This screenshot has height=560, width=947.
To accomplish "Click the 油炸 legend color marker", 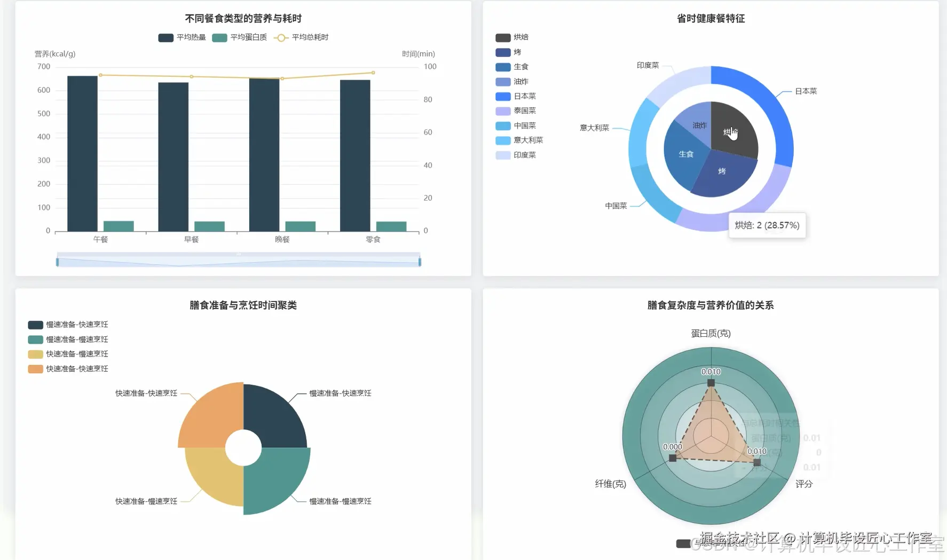I will point(502,81).
